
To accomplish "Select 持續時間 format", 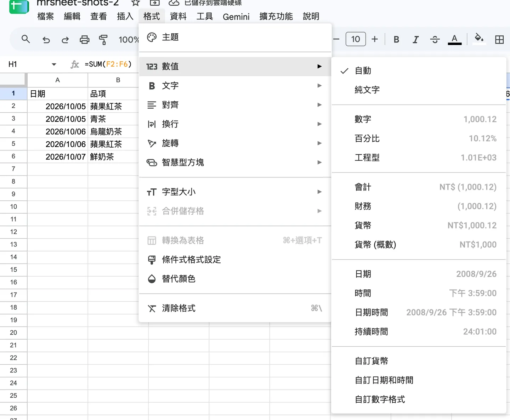I will (419, 331).
